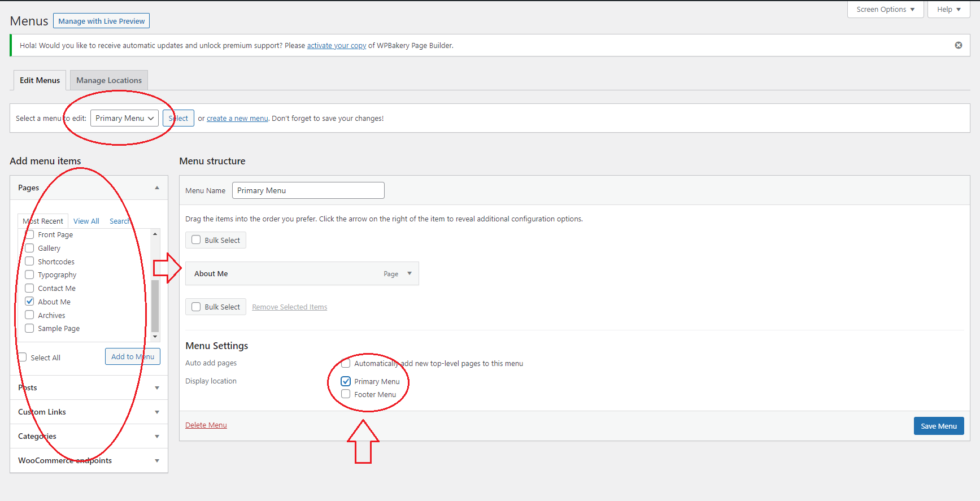Toggle automatically add new top-level pages
Screen dimensions: 980x501
click(x=346, y=363)
